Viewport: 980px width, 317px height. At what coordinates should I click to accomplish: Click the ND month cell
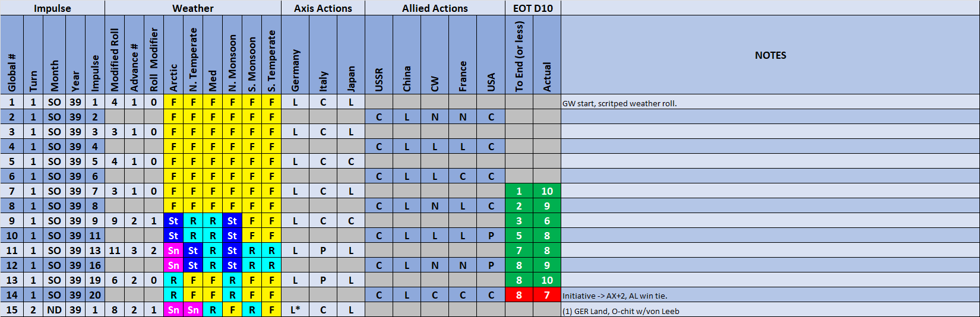(x=54, y=310)
